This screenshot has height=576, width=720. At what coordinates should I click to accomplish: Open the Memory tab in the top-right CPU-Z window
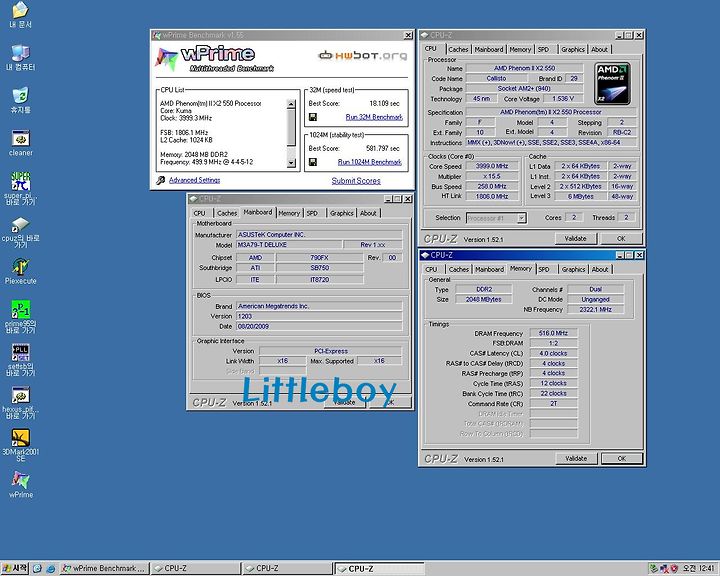pos(520,49)
